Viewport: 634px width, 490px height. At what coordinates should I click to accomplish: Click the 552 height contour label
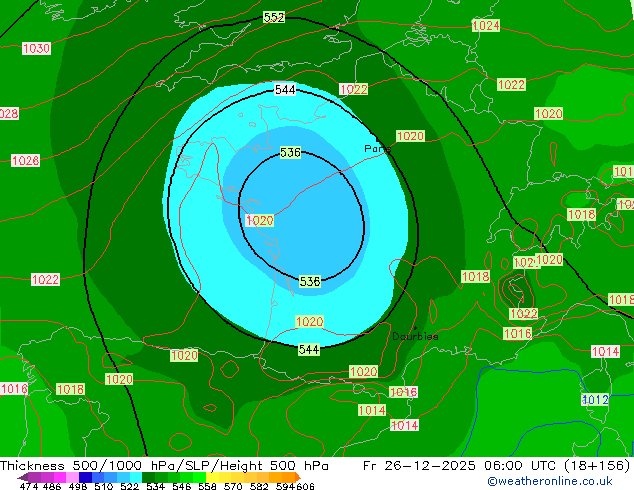click(x=274, y=17)
